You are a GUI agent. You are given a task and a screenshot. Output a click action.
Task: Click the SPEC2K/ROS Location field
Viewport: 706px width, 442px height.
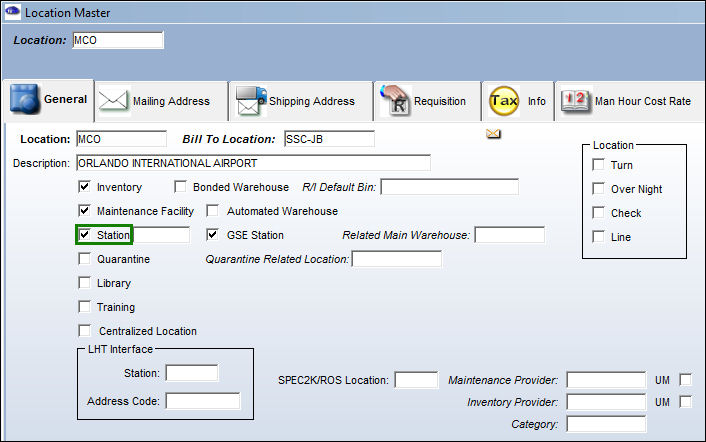pyautogui.click(x=416, y=380)
